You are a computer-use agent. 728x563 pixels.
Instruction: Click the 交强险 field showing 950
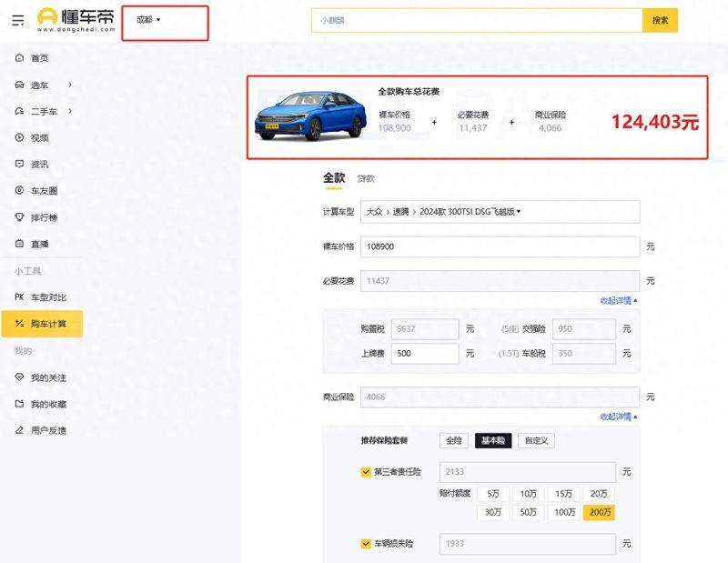point(584,328)
